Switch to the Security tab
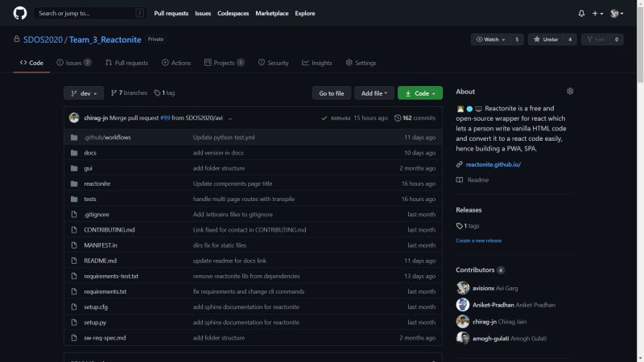This screenshot has height=362, width=644. tap(273, 63)
